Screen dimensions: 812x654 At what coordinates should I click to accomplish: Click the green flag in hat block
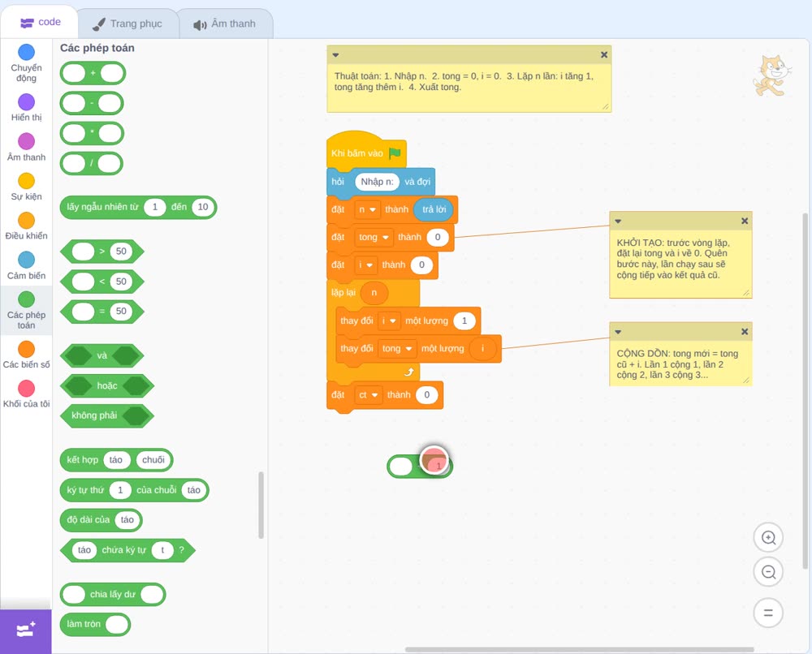tap(395, 153)
